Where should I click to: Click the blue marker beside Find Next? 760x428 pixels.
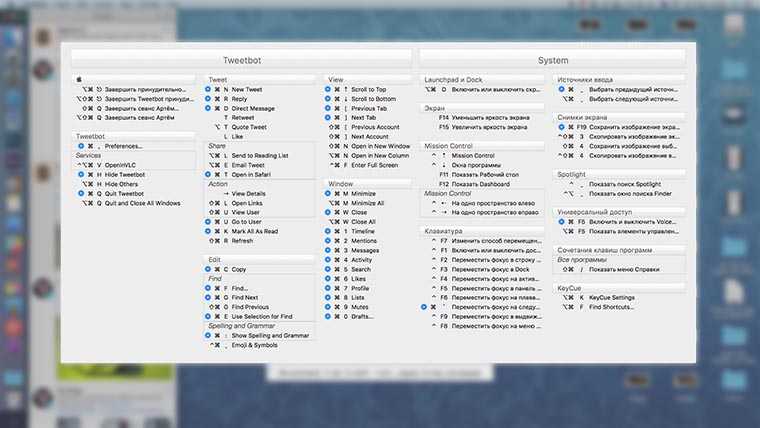[x=207, y=297]
